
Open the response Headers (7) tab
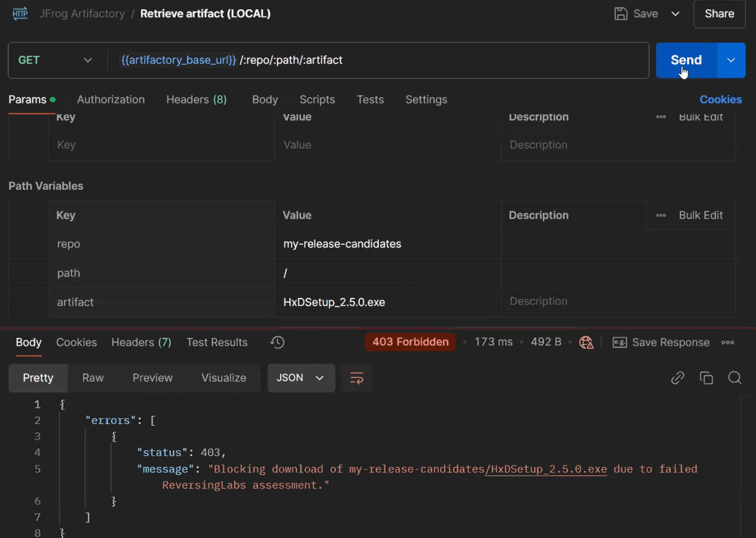coord(141,342)
